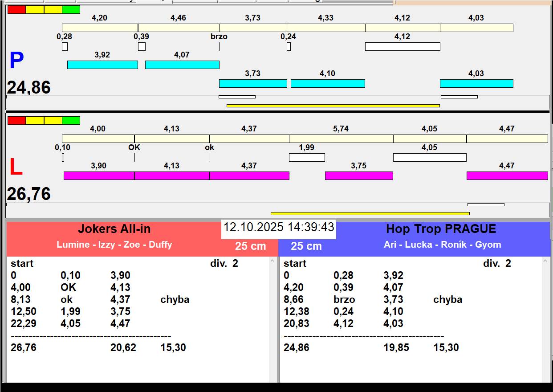Click the red start light in lane L
Screen dimensions: 553x392
click(17, 120)
